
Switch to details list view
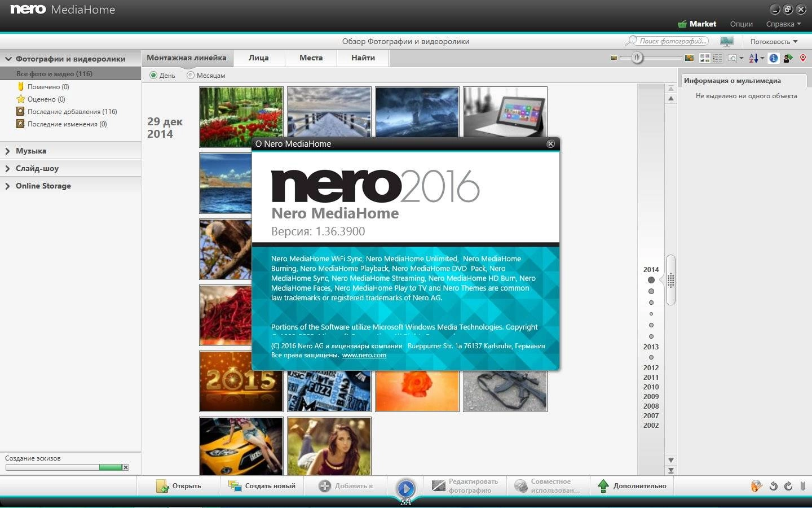pos(717,58)
